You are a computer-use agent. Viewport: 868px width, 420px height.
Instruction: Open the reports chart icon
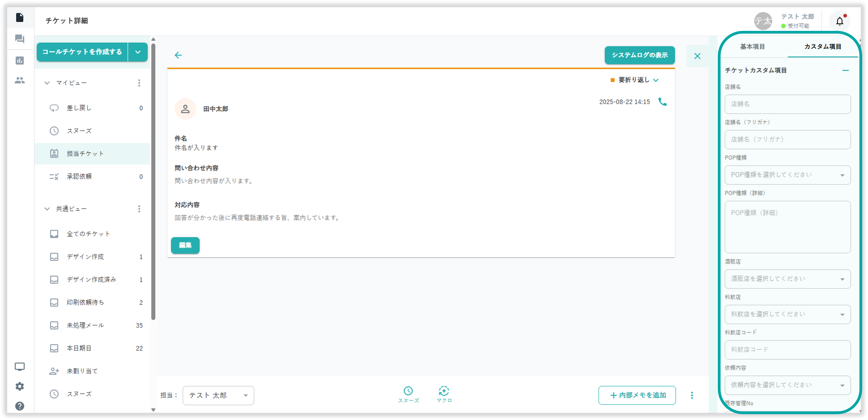coord(20,61)
